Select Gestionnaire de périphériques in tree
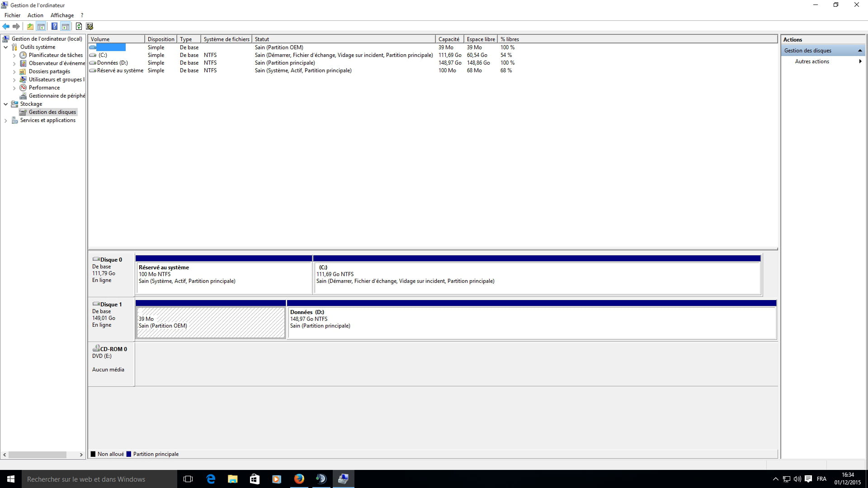Screen dimensions: 868x488 (57, 96)
